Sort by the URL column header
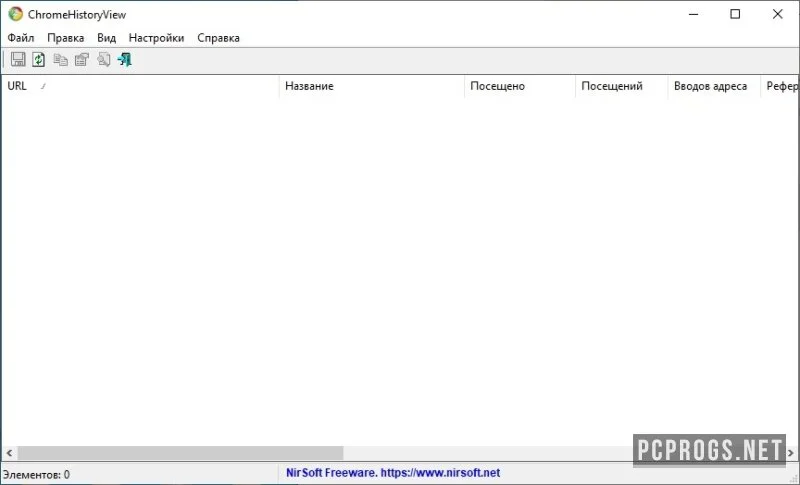Viewport: 800px width, 485px height. tap(140, 86)
